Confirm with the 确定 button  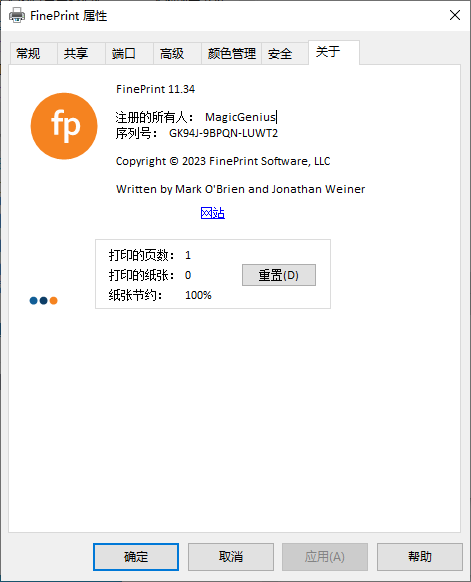click(136, 557)
